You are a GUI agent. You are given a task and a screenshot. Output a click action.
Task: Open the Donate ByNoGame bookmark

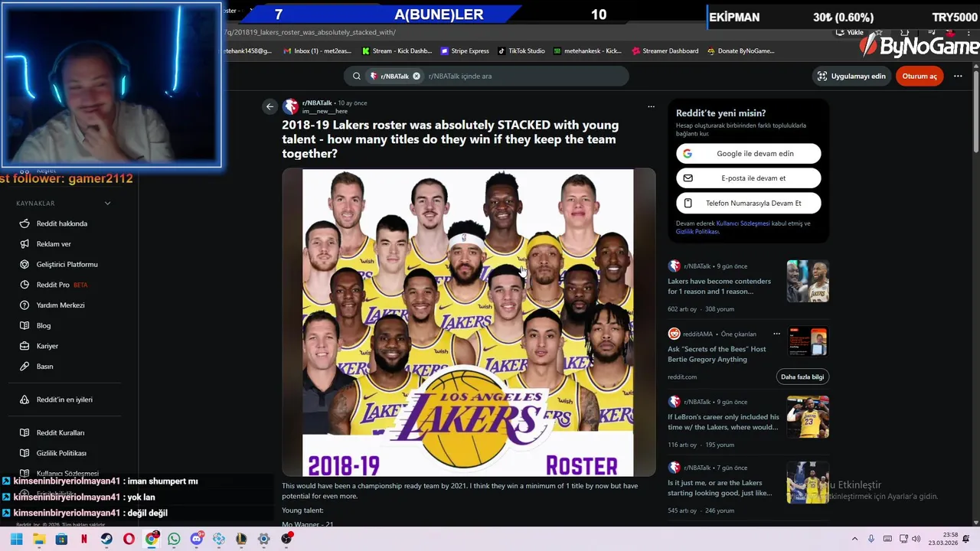click(x=741, y=51)
